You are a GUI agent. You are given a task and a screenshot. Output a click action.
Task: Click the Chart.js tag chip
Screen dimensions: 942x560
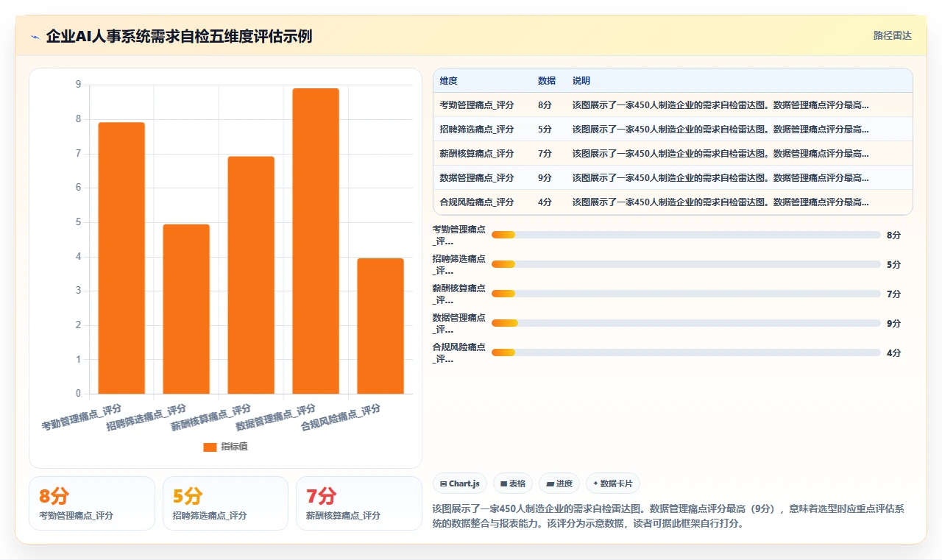tap(460, 483)
